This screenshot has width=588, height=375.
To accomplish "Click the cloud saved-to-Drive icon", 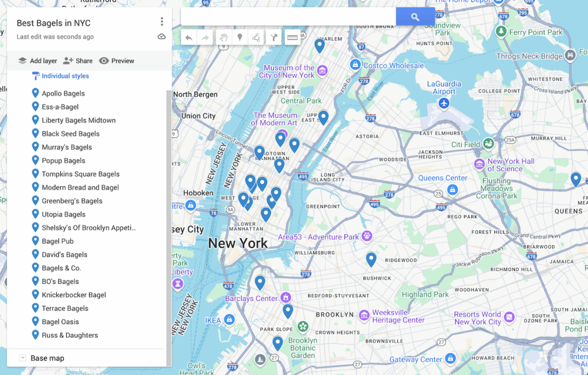I will [161, 36].
